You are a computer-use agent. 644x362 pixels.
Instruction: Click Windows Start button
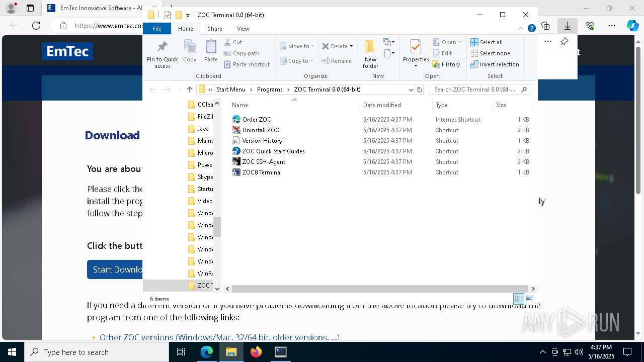tap(12, 352)
